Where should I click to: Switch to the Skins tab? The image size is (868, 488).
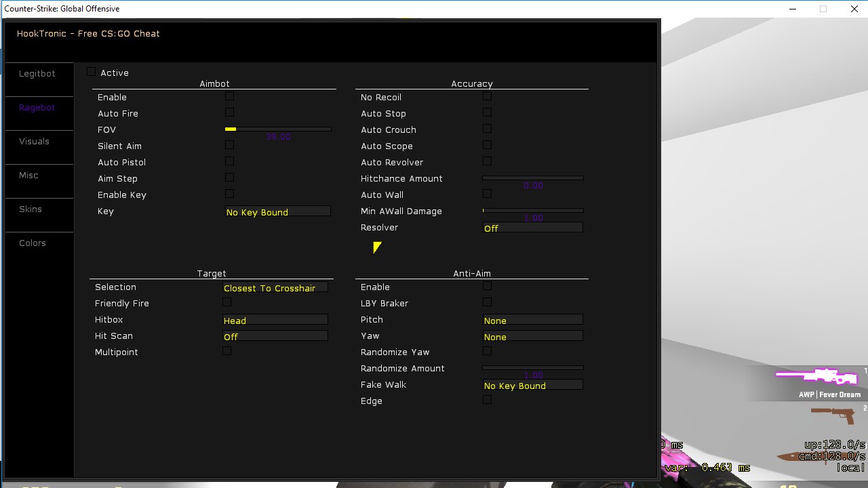coord(31,209)
